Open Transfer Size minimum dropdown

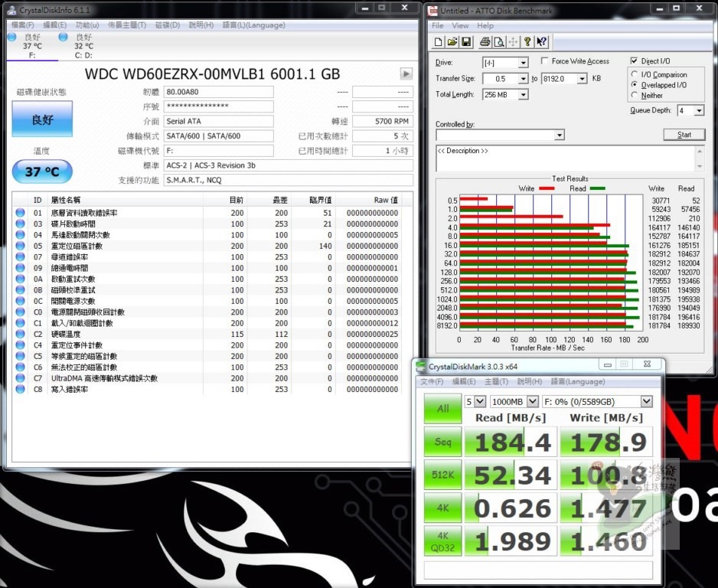point(524,79)
